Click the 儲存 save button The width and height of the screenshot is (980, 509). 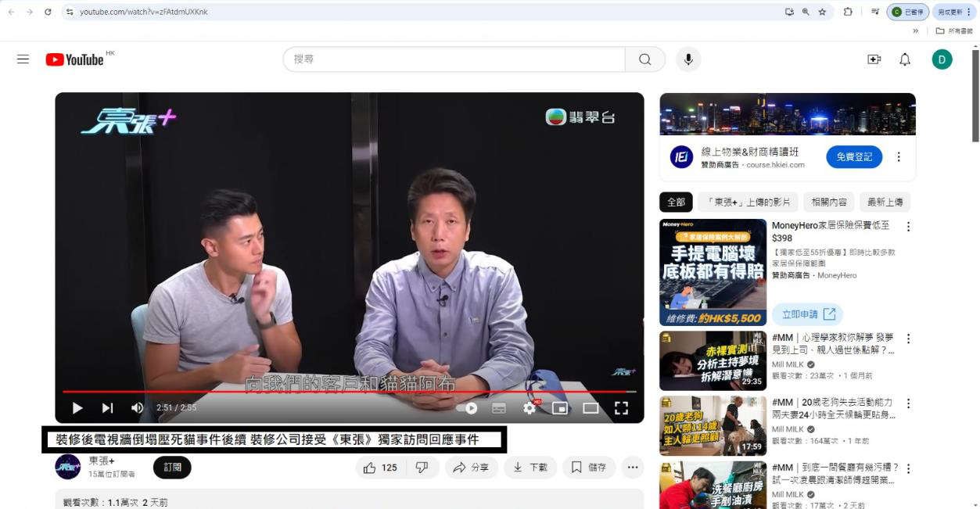tap(589, 468)
